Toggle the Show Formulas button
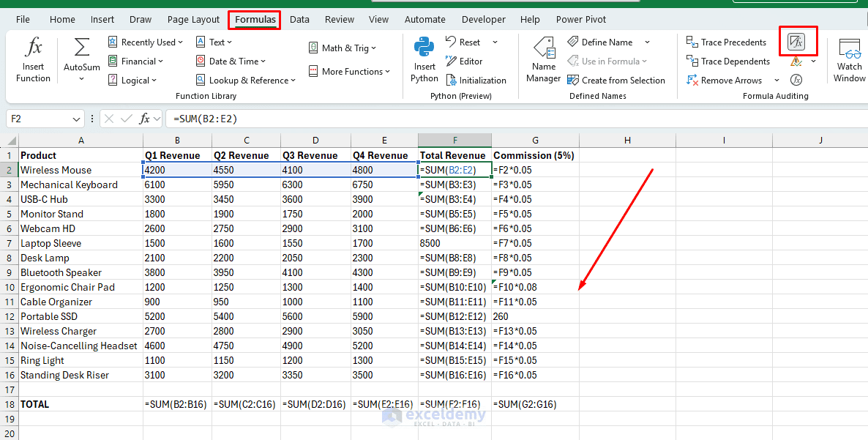This screenshot has height=440, width=868. [x=796, y=42]
